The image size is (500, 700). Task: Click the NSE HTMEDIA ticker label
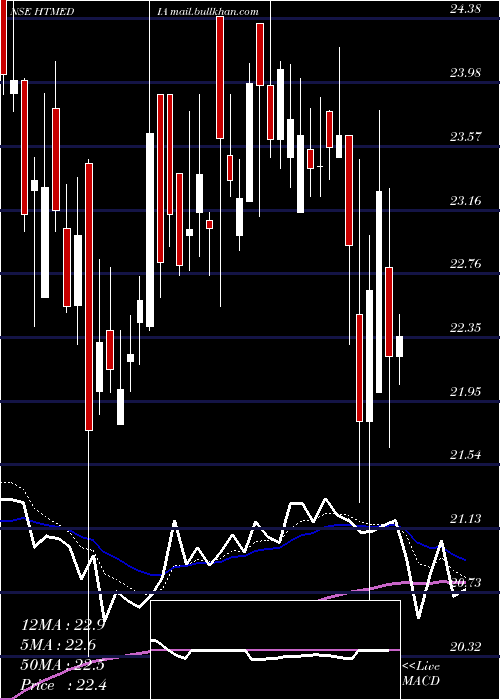88,11
